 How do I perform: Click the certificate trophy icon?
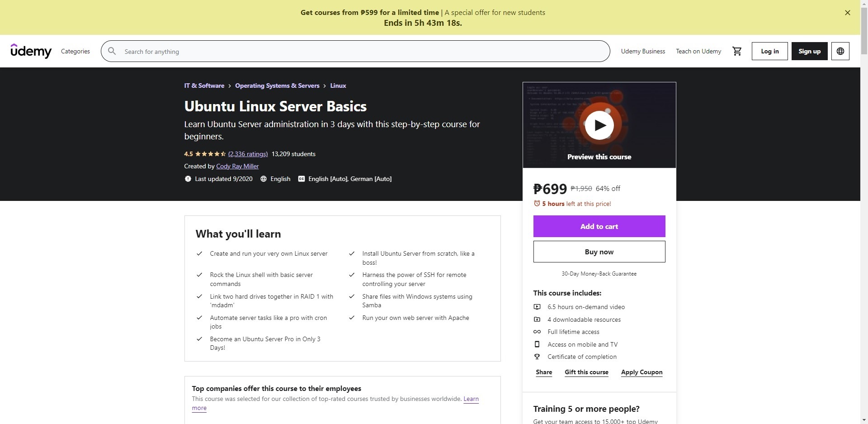point(537,357)
